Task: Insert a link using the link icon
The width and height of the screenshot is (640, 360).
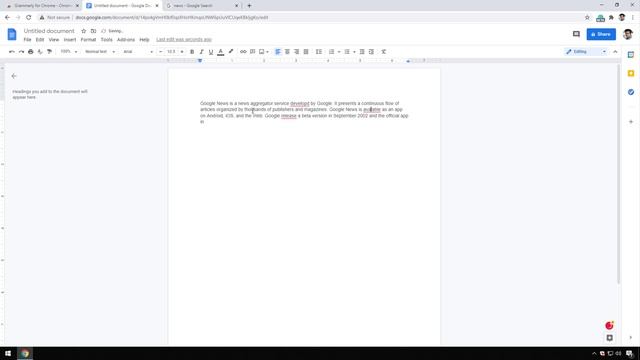Action: click(x=243, y=52)
